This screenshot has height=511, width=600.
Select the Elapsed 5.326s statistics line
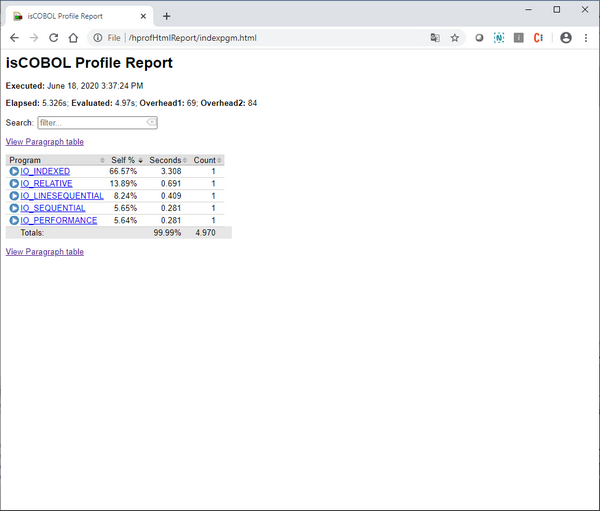coord(131,103)
